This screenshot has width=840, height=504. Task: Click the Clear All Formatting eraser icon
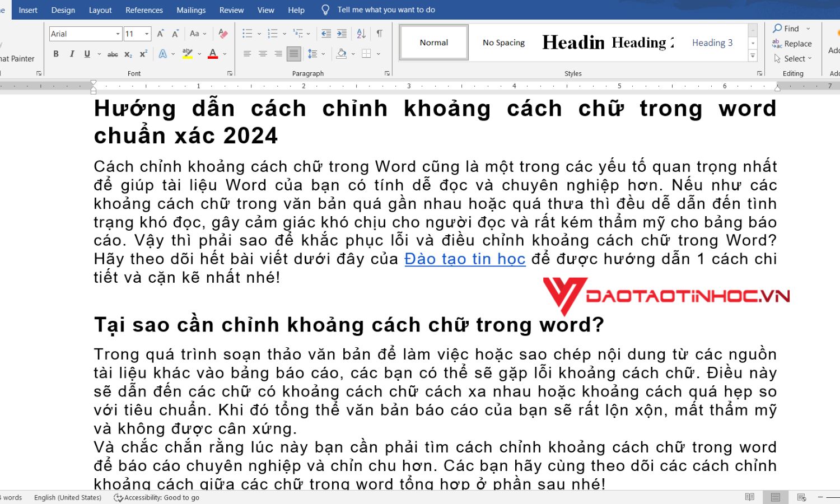(x=223, y=34)
